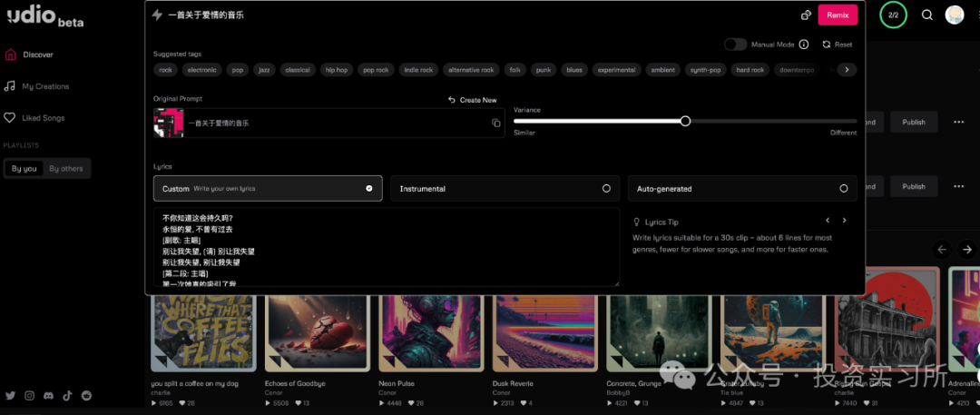Show the next lyrics tip
The height and width of the screenshot is (415, 980).
[x=845, y=221]
